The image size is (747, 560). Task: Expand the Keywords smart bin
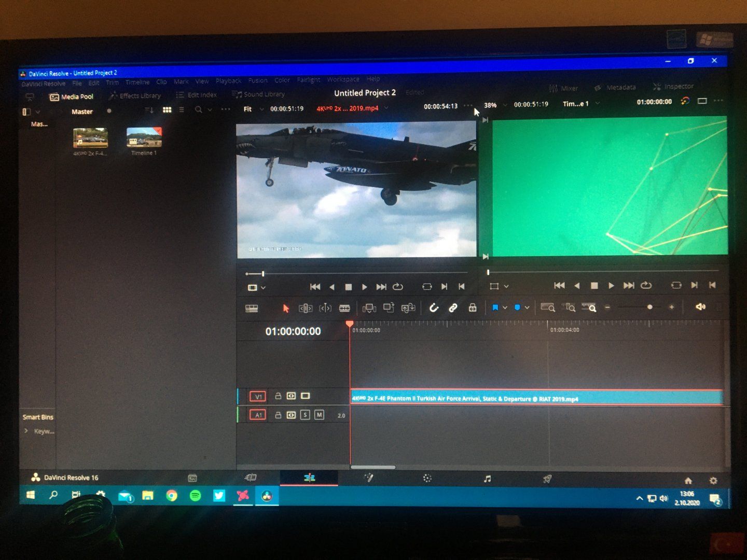click(26, 431)
